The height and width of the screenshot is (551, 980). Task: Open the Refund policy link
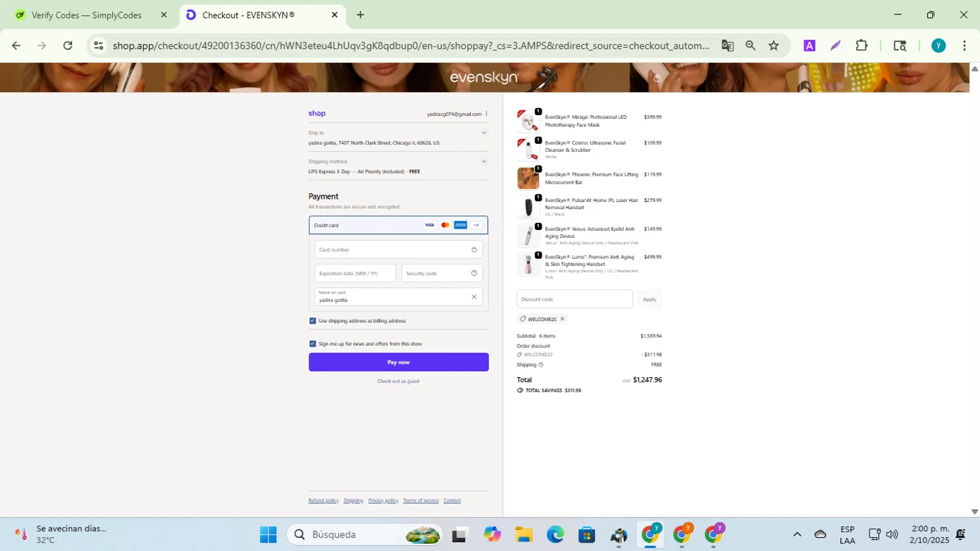[x=323, y=501]
